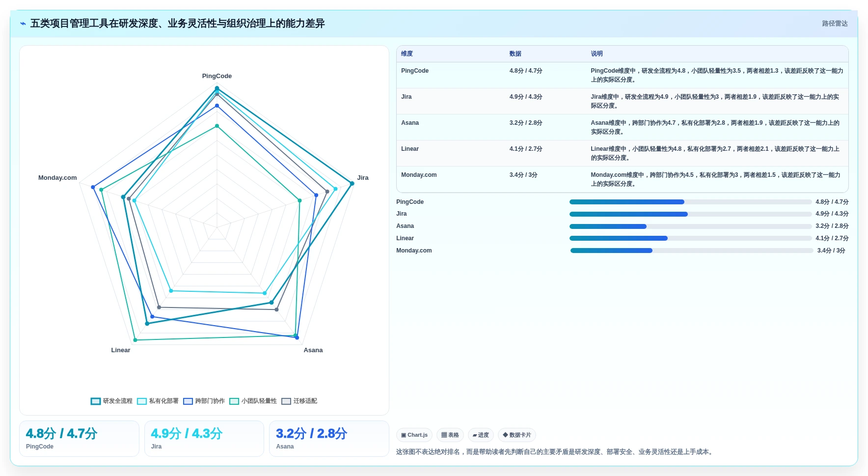Click the Jira progress bar
This screenshot has width=868, height=476.
(x=690, y=214)
